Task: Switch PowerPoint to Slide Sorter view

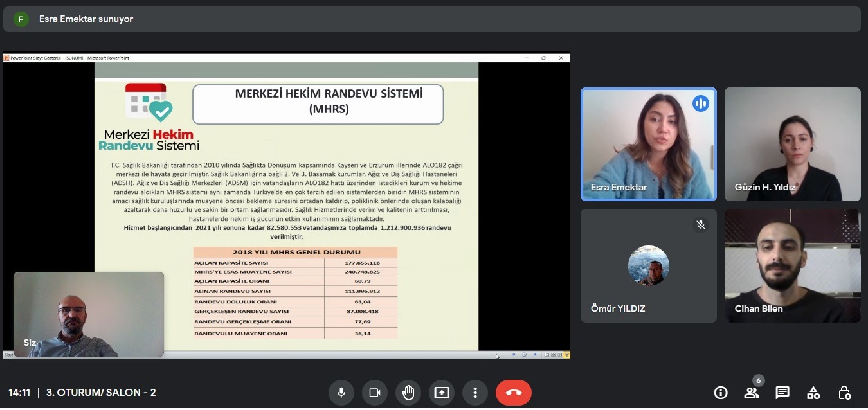Action: 554,355
